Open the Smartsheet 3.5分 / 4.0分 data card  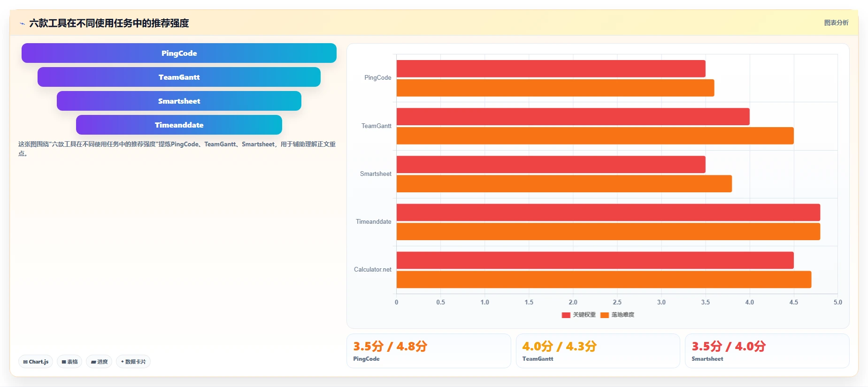[x=767, y=351]
